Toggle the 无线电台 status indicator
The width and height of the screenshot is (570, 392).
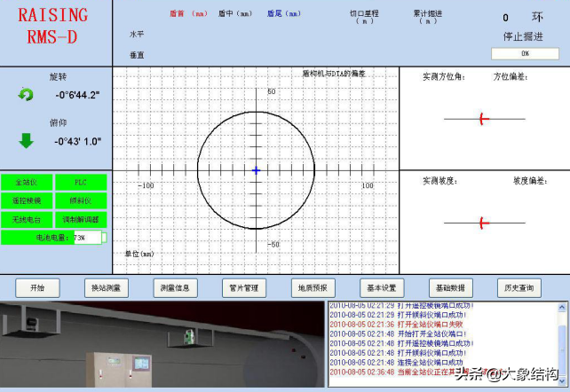[x=28, y=218]
